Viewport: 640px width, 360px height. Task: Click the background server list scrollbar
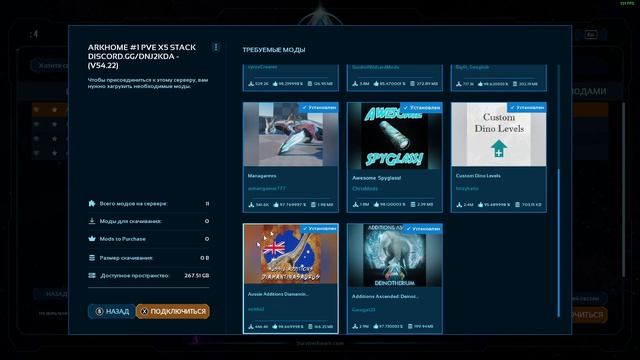click(623, 190)
